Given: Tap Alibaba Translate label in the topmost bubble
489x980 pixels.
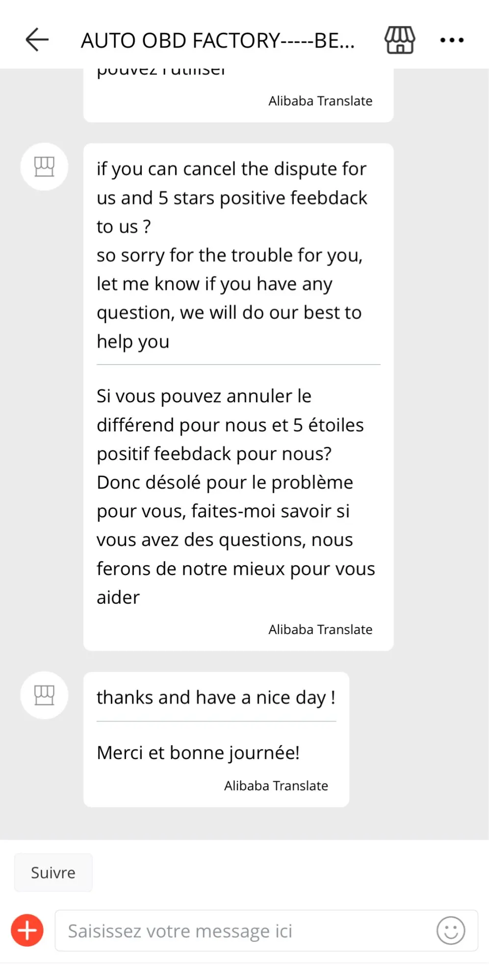Looking at the screenshot, I should [x=320, y=101].
